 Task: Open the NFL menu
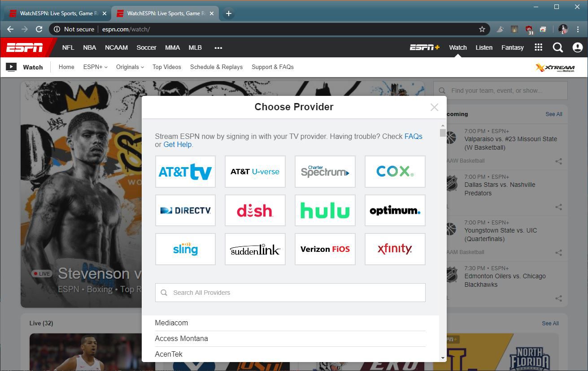(68, 47)
